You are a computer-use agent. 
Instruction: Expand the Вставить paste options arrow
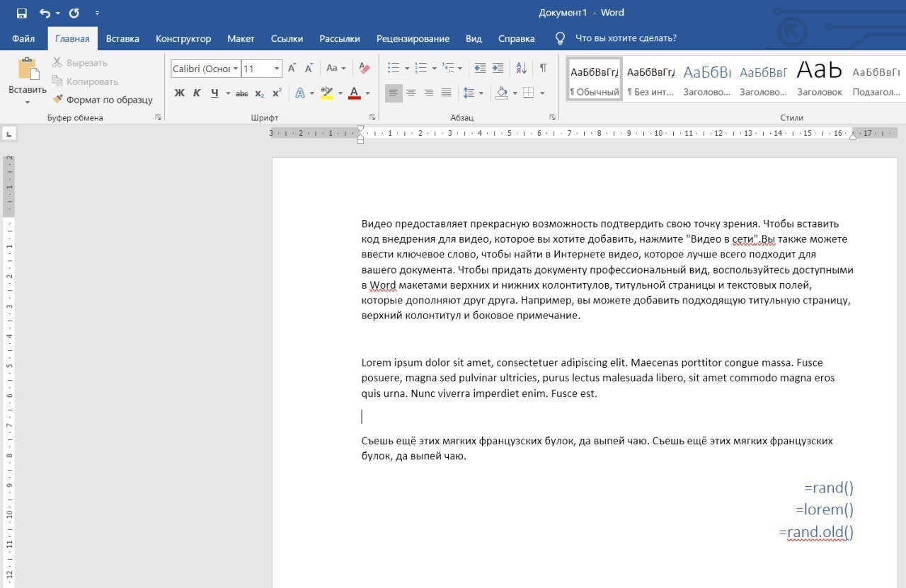point(28,102)
